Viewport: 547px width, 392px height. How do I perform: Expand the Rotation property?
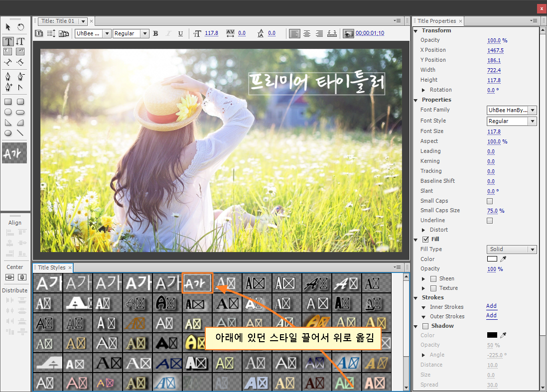pyautogui.click(x=423, y=90)
